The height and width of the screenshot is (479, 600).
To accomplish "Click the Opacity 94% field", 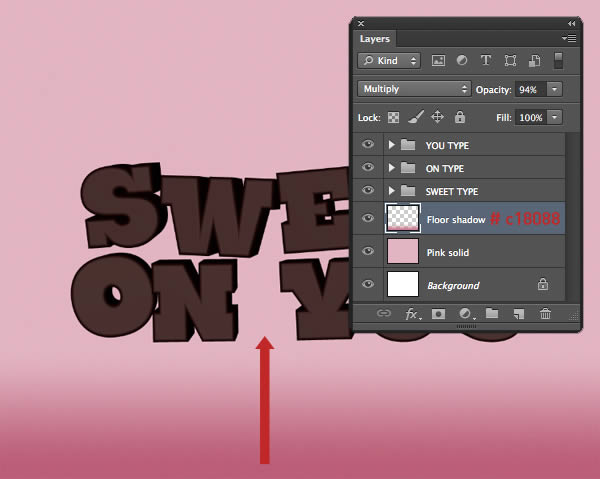I will (531, 90).
